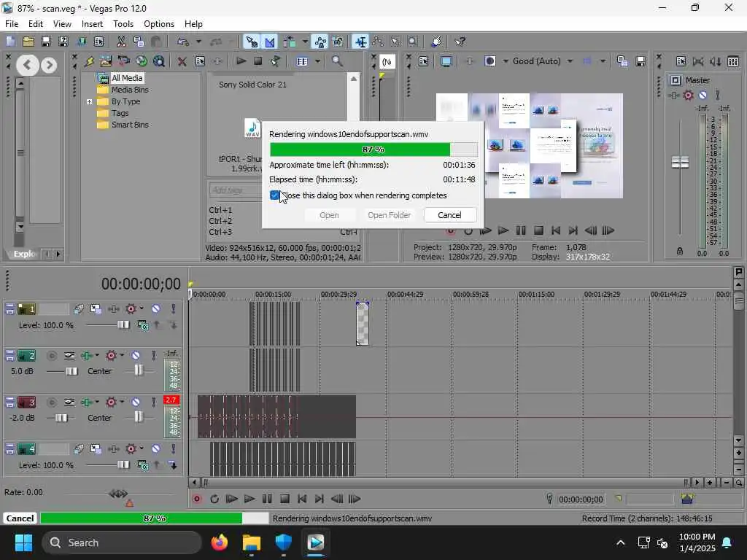This screenshot has width=747, height=560.
Task: Open Video Preview external monitor icon
Action: (x=446, y=61)
